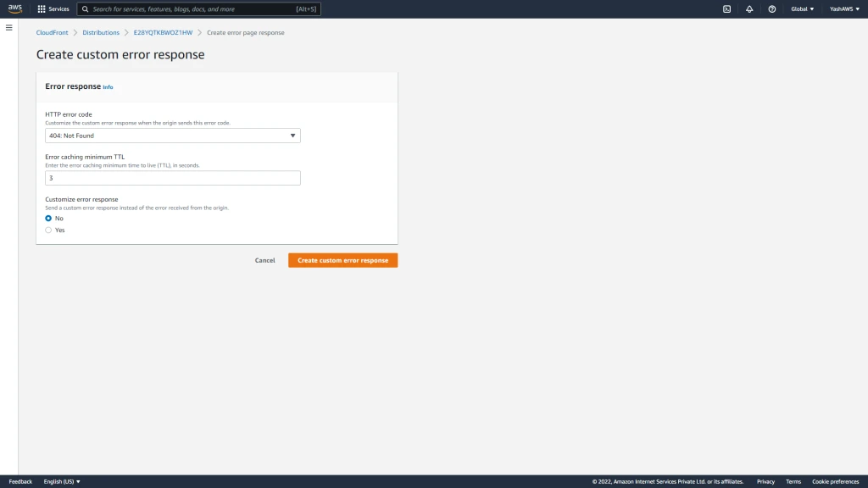This screenshot has width=868, height=488.
Task: Click the 'Create error page response' breadcrumb text
Action: point(246,33)
